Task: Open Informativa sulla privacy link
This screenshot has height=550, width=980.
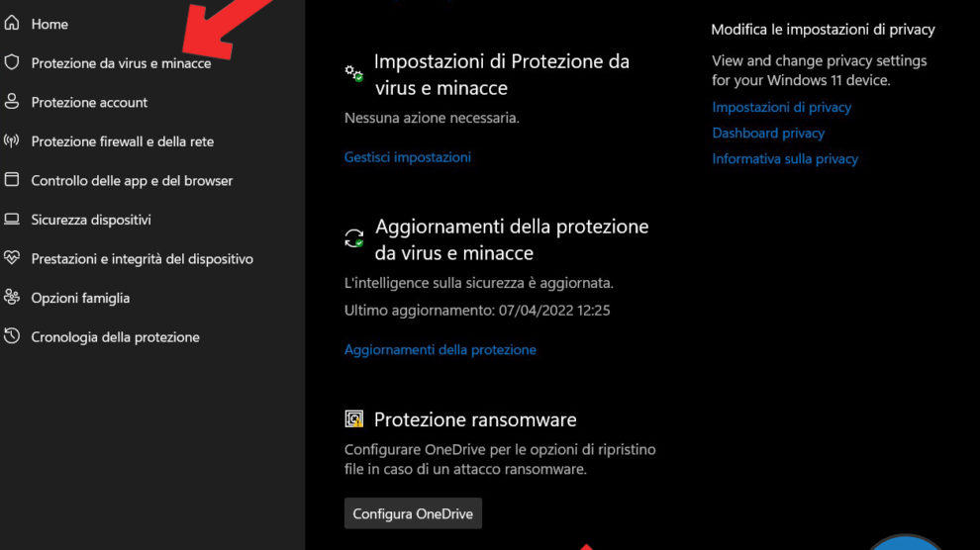Action: 785,158
